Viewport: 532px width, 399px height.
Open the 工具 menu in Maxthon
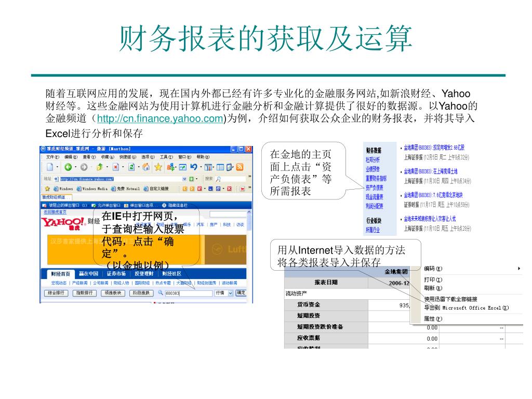point(166,157)
